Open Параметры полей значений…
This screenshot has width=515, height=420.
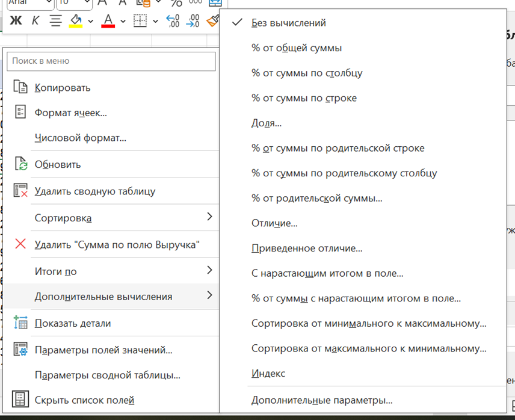103,350
